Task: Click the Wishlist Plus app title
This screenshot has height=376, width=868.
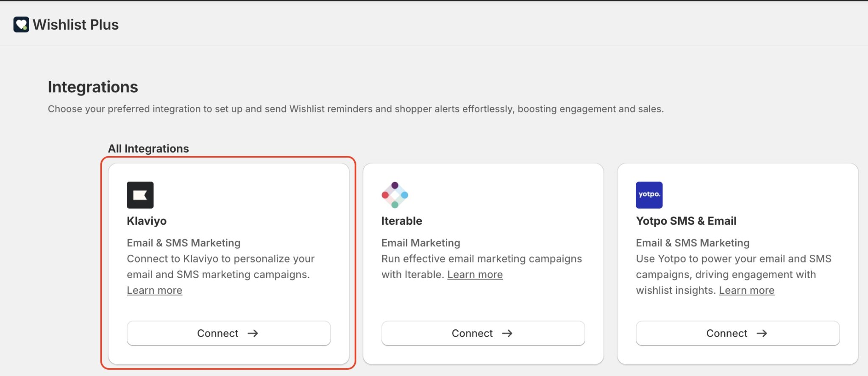Action: click(76, 25)
